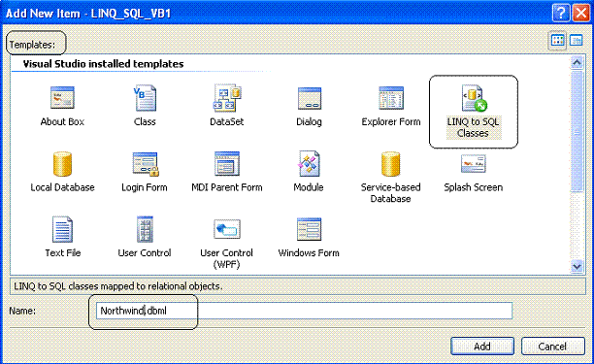594x364 pixels.
Task: Pick the Splash Screen template icon
Action: click(x=473, y=163)
